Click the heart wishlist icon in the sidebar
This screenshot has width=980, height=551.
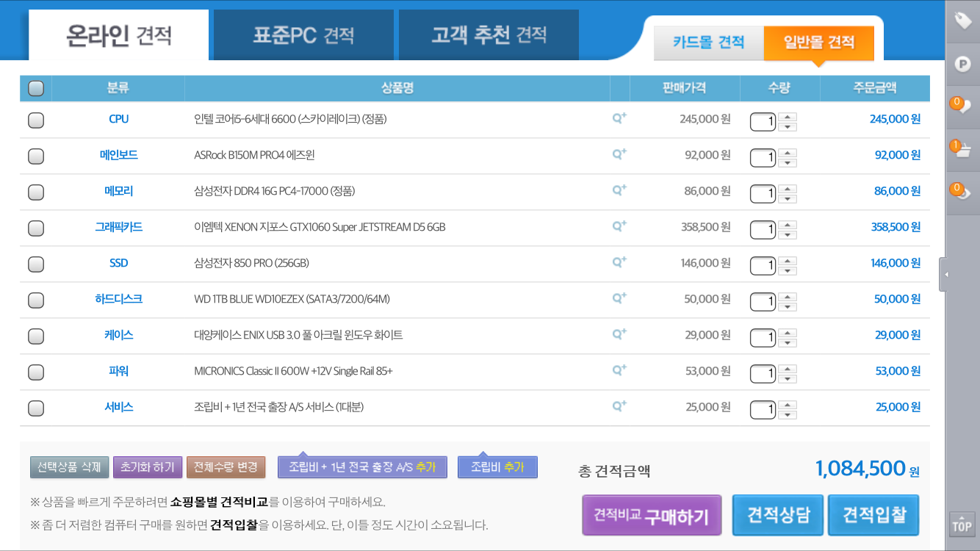click(x=962, y=107)
